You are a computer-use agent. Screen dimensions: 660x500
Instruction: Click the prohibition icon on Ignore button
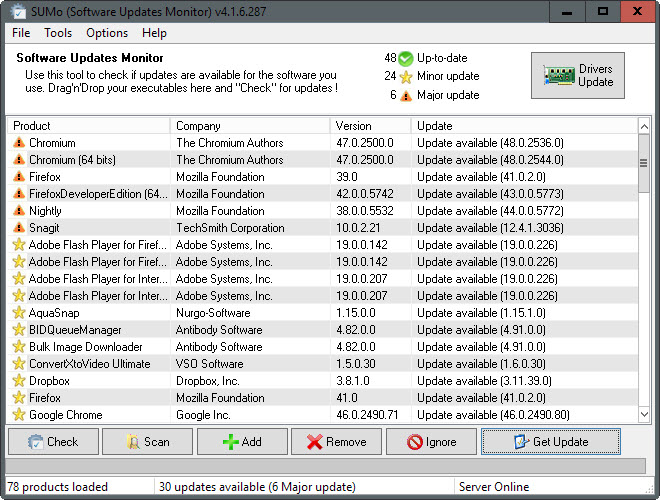point(415,442)
